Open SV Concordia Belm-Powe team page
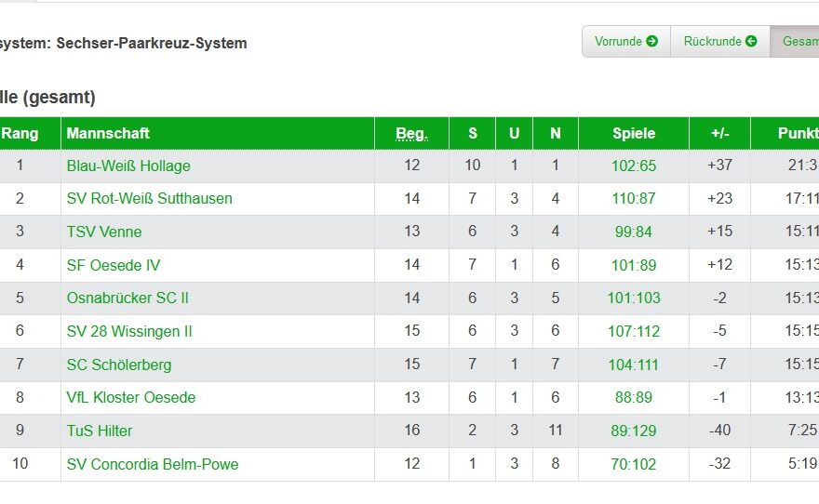Screen dimensions: 819x504 (153, 464)
